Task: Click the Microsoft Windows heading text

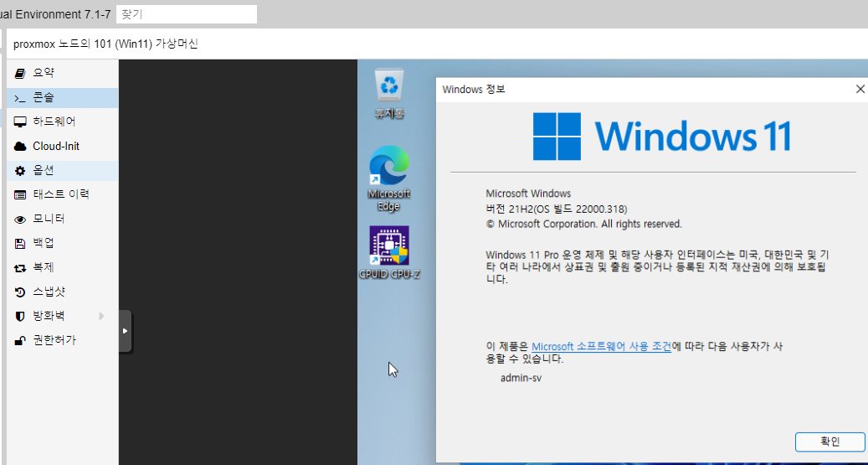Action: [x=528, y=194]
